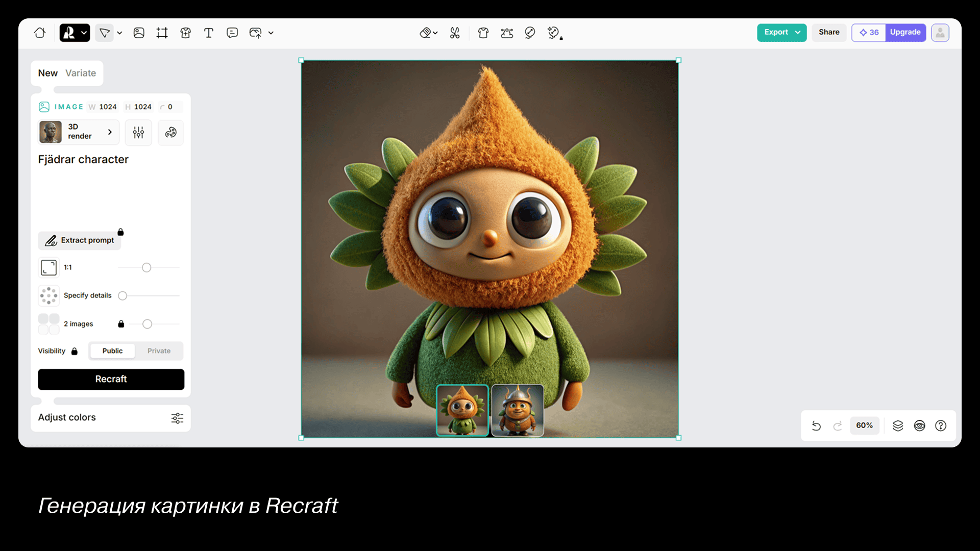Select the image generation tool

pos(139,33)
